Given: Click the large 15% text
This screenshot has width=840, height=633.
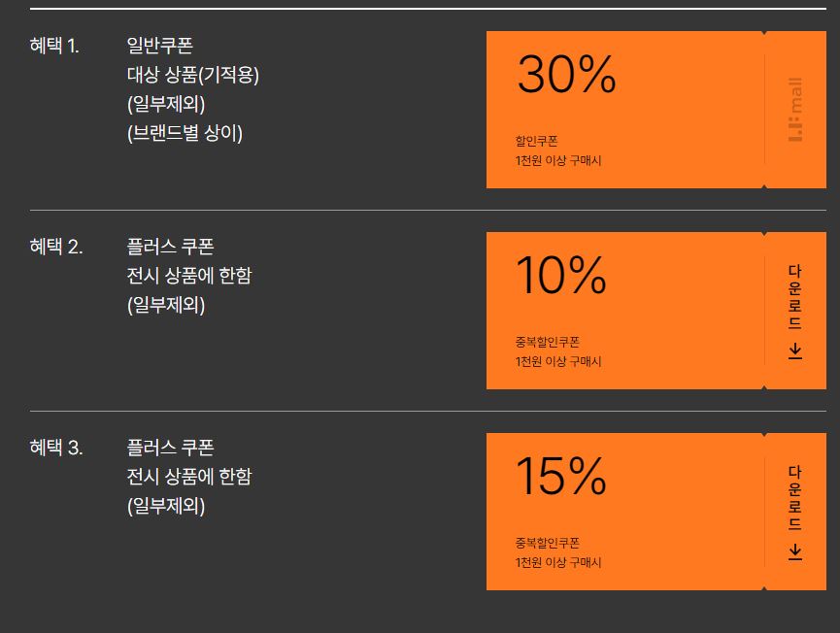Looking at the screenshot, I should (561, 476).
